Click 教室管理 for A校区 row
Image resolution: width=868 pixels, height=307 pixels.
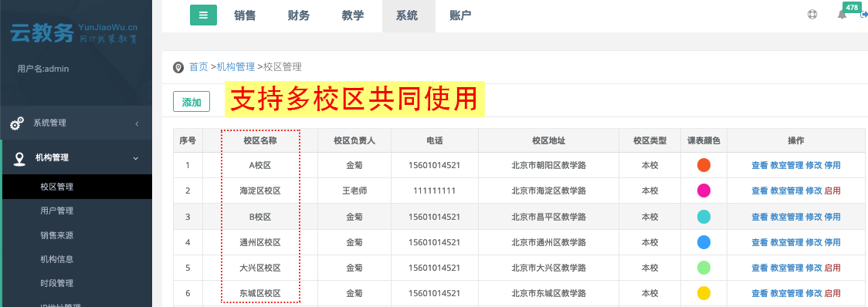click(787, 165)
